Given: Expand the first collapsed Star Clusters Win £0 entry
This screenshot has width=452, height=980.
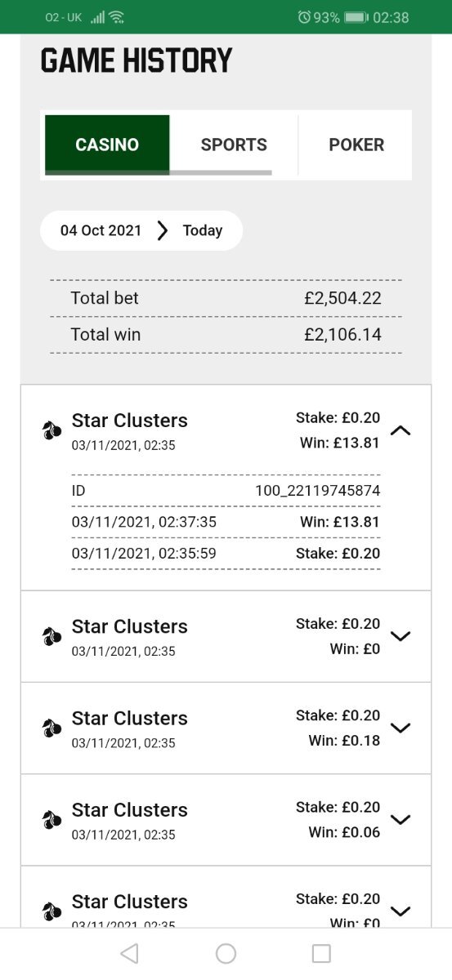Looking at the screenshot, I should [x=401, y=636].
